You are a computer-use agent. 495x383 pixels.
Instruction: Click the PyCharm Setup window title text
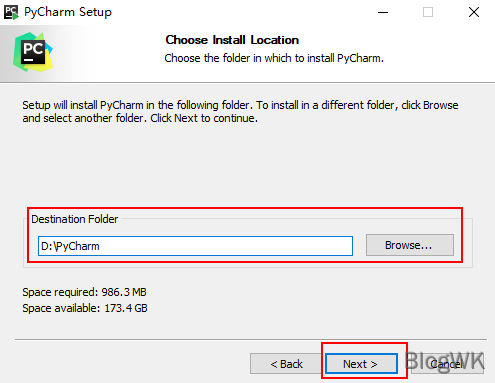click(x=68, y=12)
